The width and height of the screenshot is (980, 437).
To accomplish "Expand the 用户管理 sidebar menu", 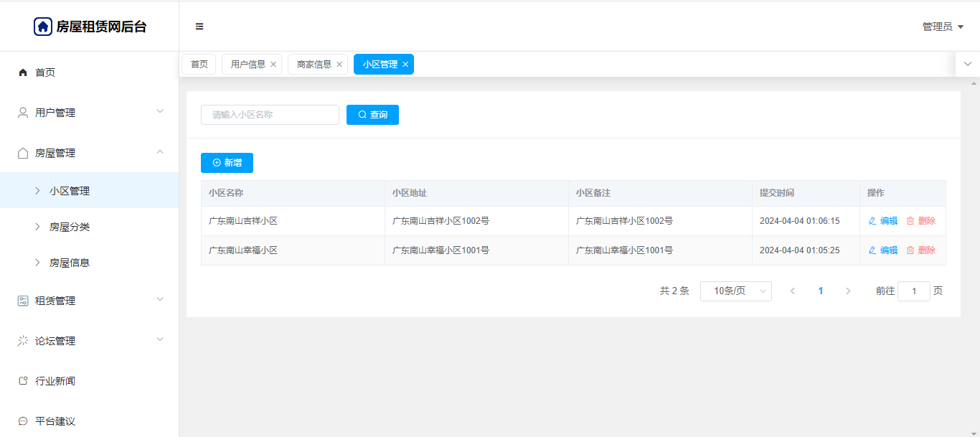I will 89,113.
